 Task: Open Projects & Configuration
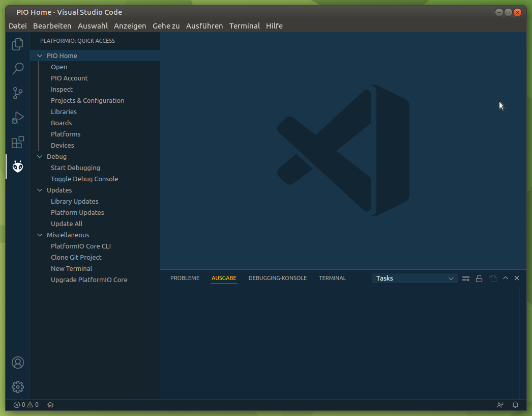click(x=87, y=100)
